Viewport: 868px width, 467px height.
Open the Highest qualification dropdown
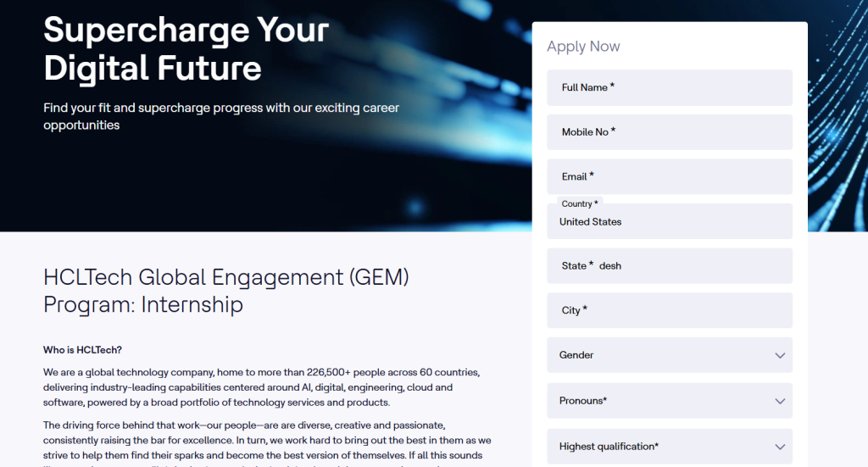pos(669,447)
